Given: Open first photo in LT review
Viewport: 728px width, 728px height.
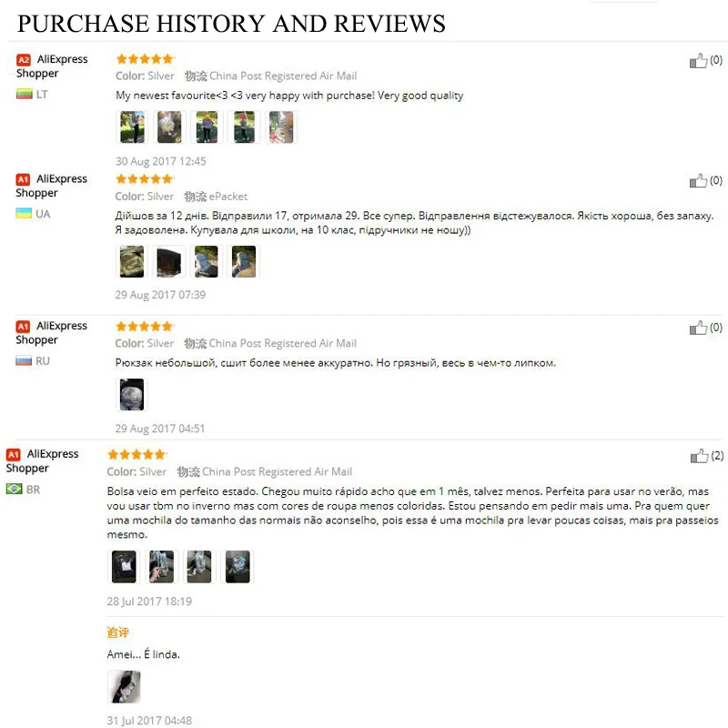Looking at the screenshot, I should pos(132,126).
